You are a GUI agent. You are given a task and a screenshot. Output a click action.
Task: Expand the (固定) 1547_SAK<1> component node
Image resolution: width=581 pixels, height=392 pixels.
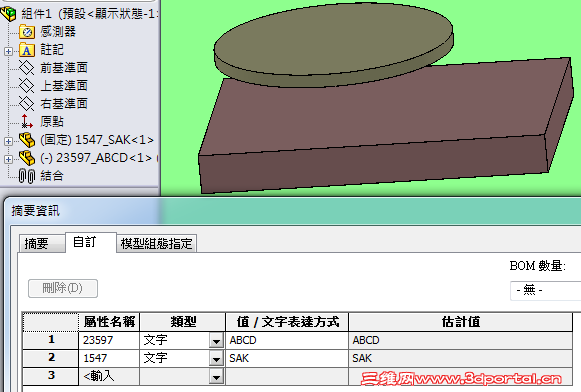(9, 141)
